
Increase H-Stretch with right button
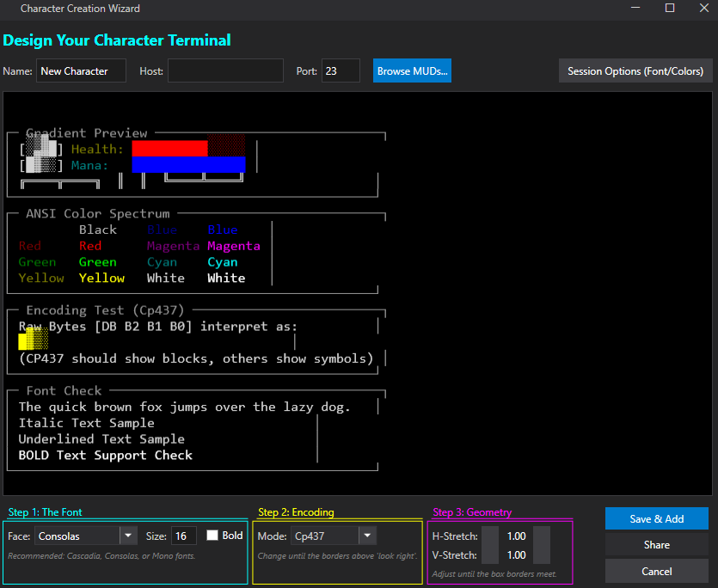[x=542, y=536]
